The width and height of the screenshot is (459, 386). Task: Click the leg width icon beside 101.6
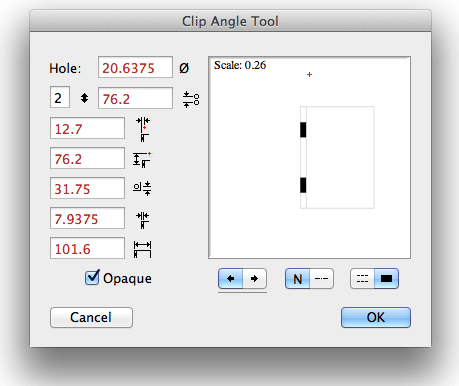tap(142, 249)
